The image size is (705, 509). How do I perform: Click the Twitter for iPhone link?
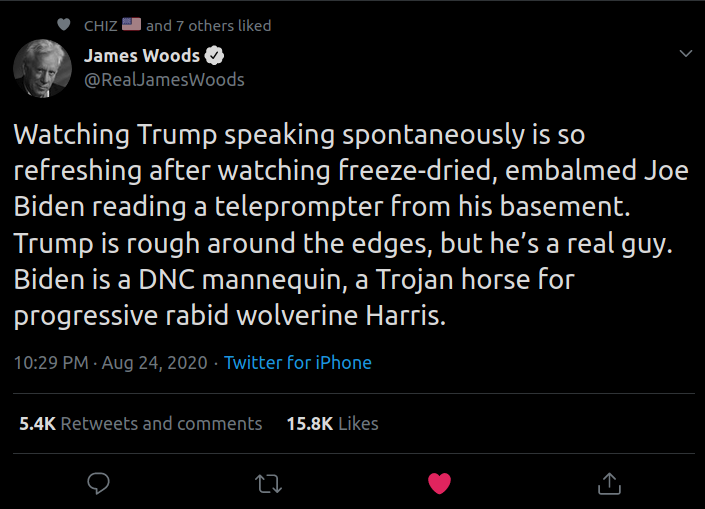[x=298, y=363]
